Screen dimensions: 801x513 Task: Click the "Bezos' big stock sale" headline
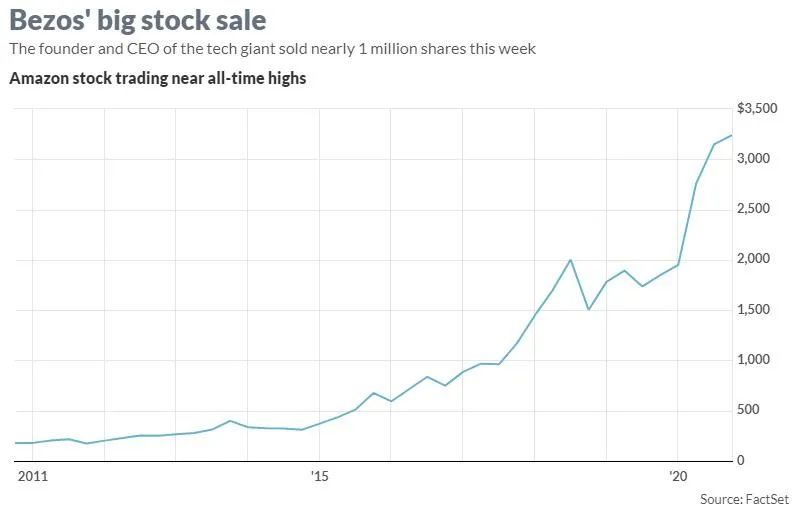click(138, 19)
